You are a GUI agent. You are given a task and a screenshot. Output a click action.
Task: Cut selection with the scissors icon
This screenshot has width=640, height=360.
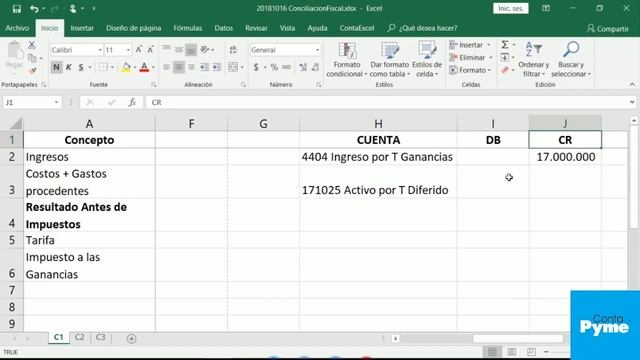point(32,45)
